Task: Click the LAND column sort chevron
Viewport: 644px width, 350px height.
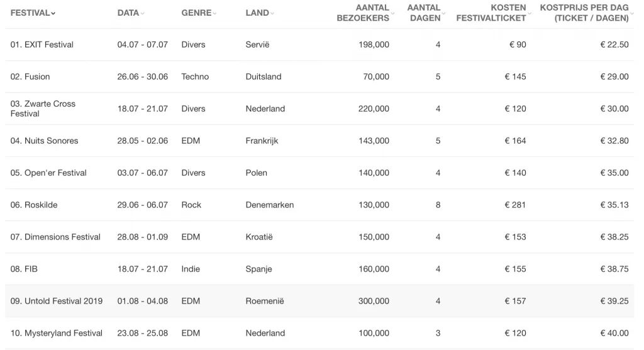Action: click(x=272, y=13)
